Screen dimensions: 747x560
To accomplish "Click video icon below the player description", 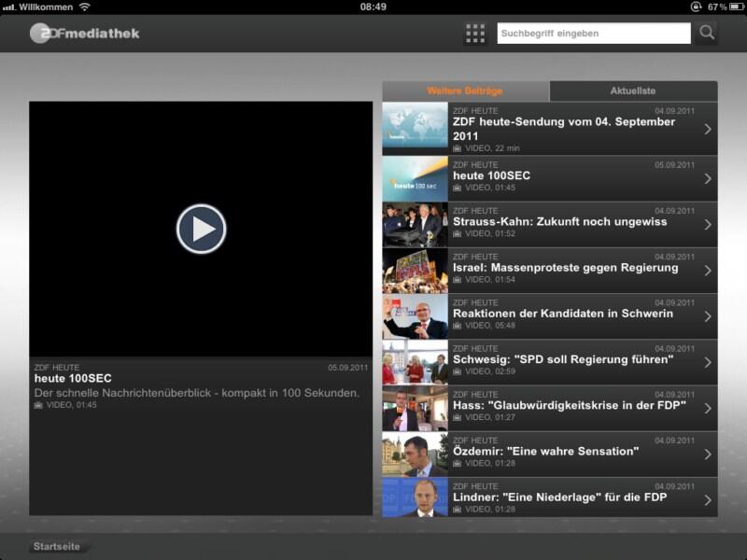I will [x=38, y=405].
